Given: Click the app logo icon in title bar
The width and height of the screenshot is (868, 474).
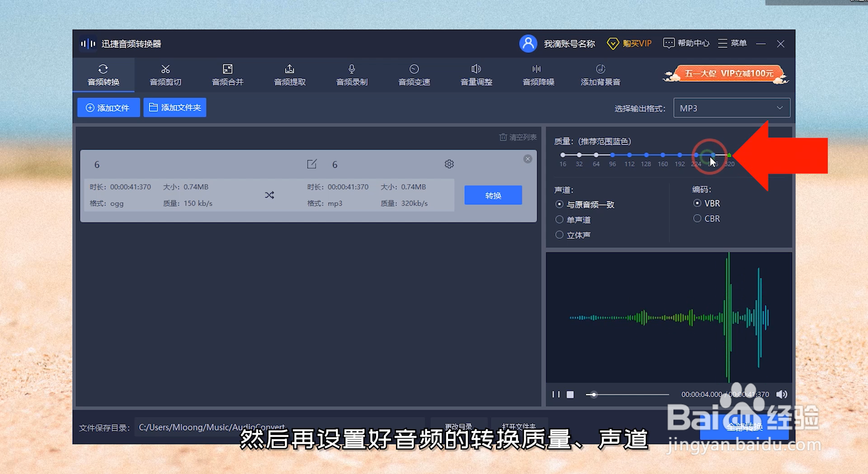Looking at the screenshot, I should [88, 44].
